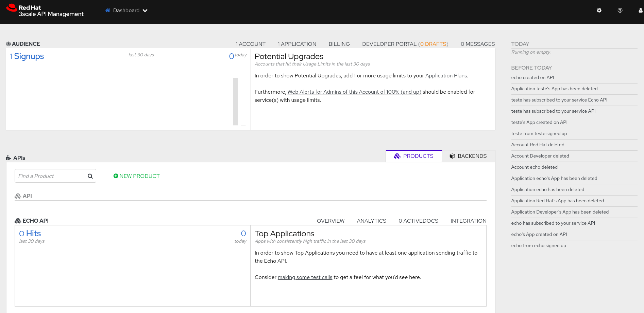The image size is (644, 313).
Task: Open the help question mark icon
Action: 620,11
